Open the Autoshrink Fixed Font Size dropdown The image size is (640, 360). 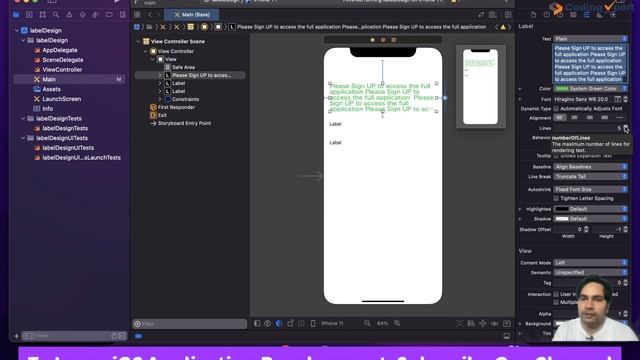[x=591, y=189]
